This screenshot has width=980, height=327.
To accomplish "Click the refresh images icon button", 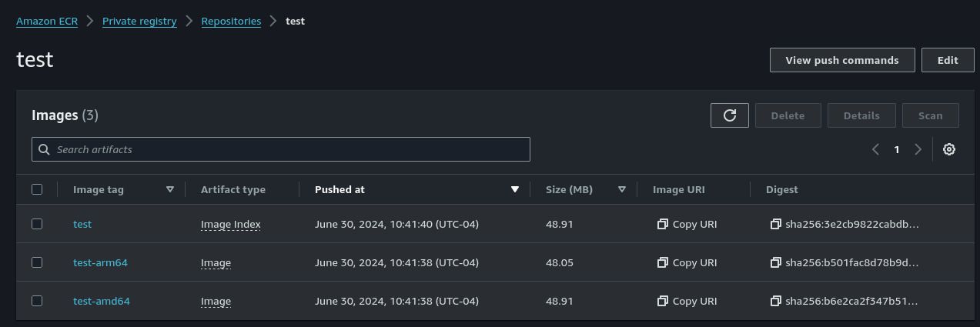I will click(x=730, y=115).
